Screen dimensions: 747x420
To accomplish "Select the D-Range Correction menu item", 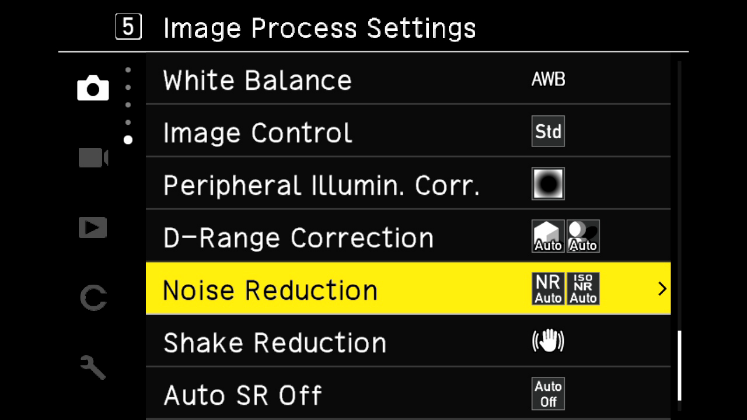I will pyautogui.click(x=298, y=237).
